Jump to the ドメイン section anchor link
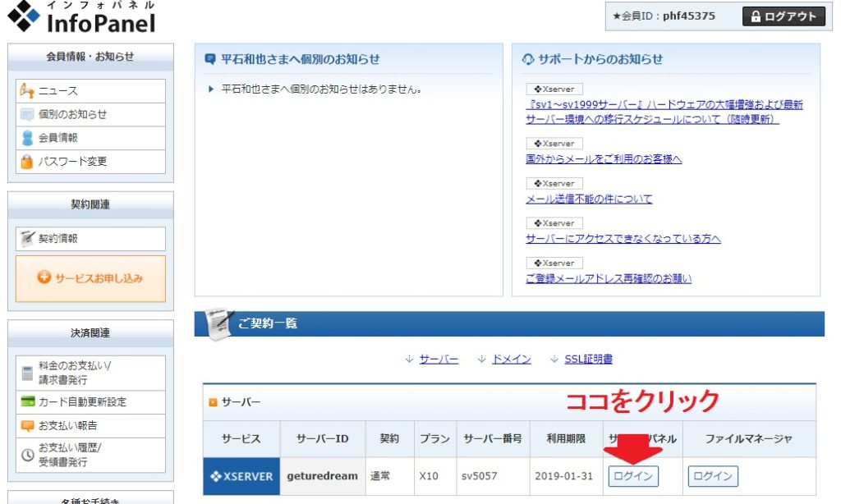The height and width of the screenshot is (504, 841). tap(511, 360)
